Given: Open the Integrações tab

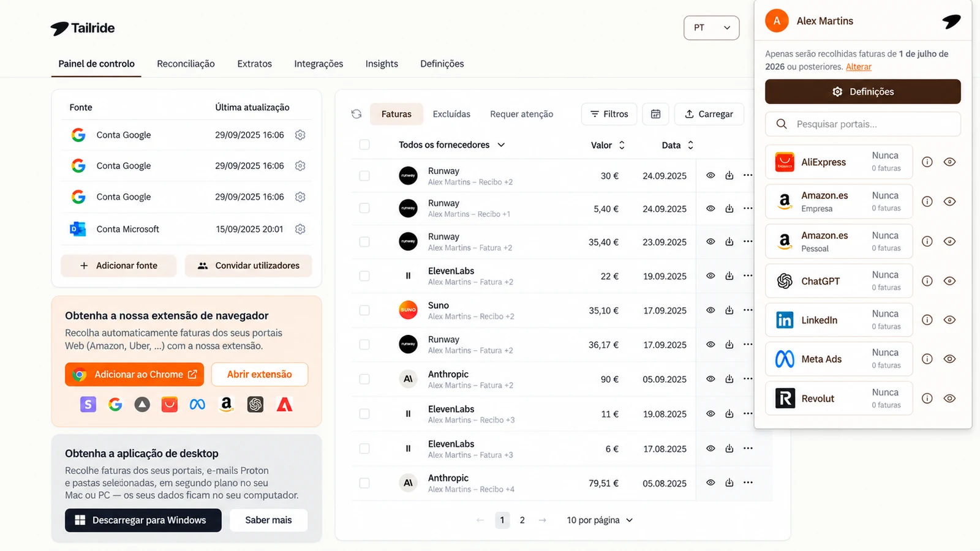Looking at the screenshot, I should (318, 64).
